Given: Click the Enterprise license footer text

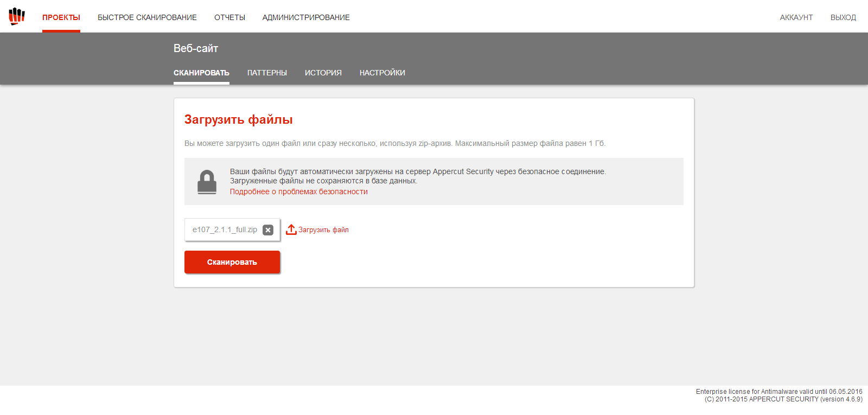Looking at the screenshot, I should click(779, 392).
